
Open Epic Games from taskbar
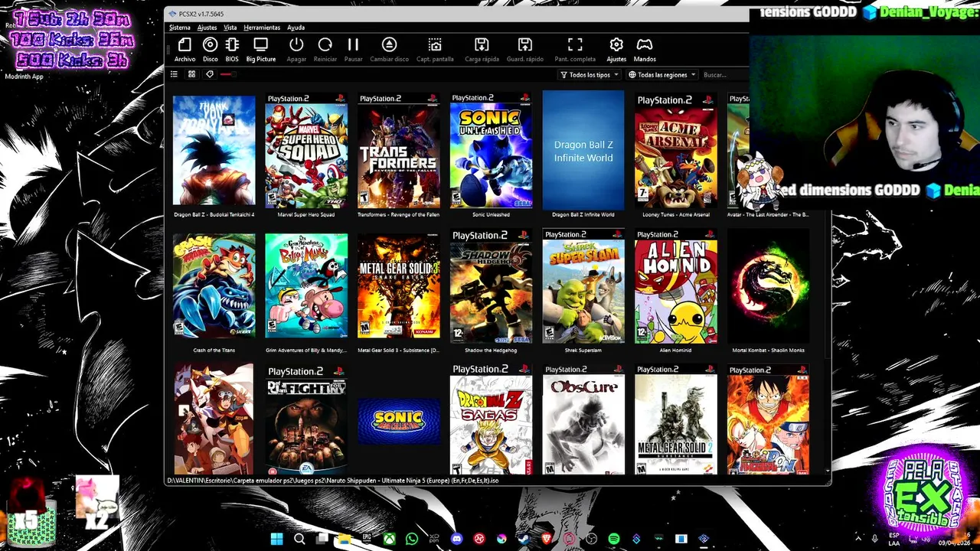[367, 540]
